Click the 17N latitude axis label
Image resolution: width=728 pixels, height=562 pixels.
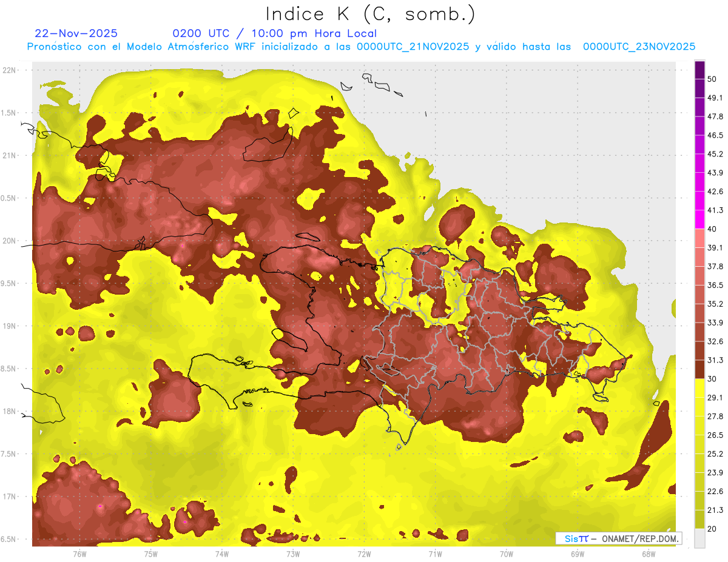(x=9, y=497)
